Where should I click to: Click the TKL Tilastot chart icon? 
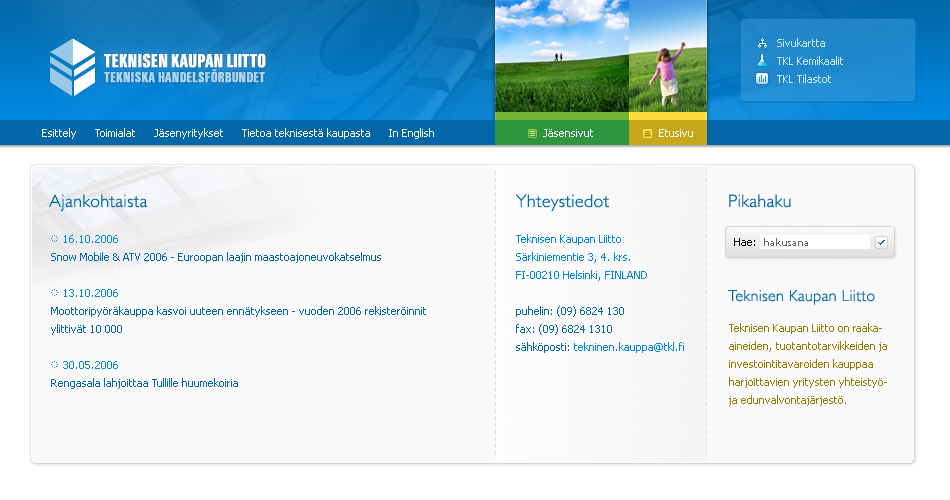[762, 79]
